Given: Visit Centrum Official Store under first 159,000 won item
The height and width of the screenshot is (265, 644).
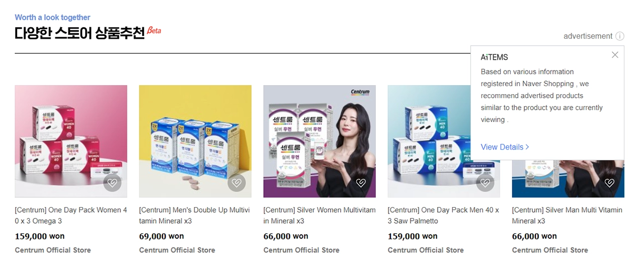Looking at the screenshot, I should point(53,250).
